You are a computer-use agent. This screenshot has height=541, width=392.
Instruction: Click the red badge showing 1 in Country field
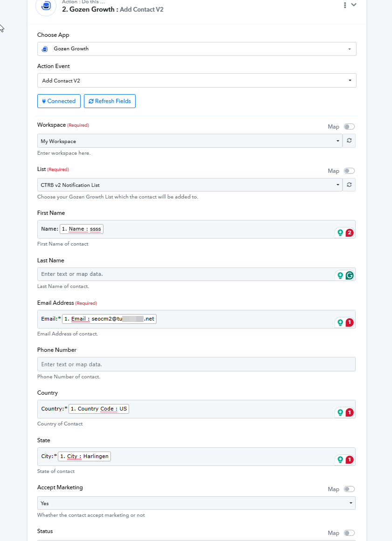[x=350, y=412]
